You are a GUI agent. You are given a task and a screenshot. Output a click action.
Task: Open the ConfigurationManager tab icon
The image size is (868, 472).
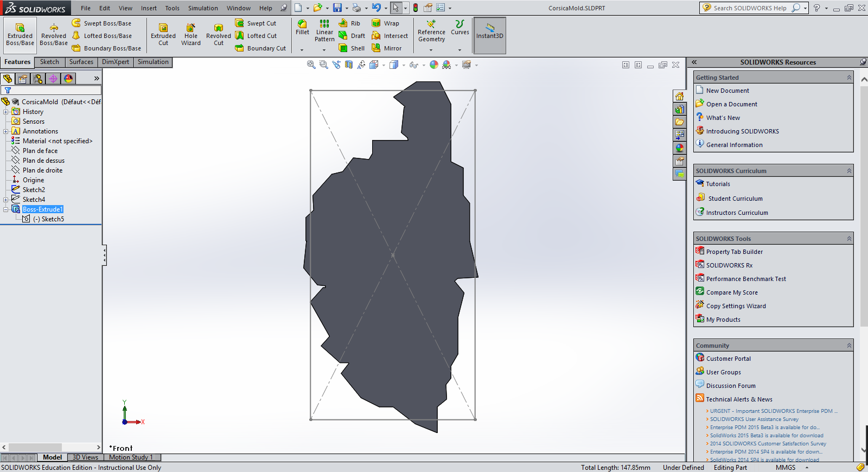(38, 79)
